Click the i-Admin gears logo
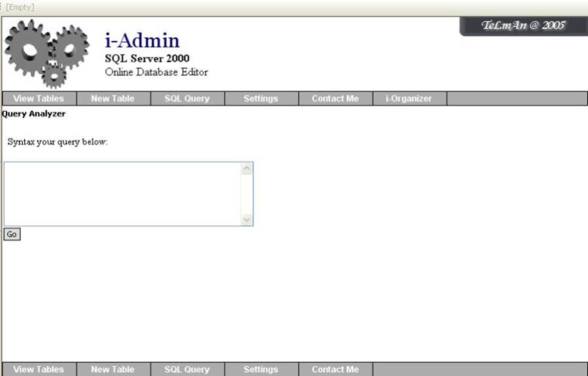This screenshot has height=376, width=588. [x=47, y=54]
